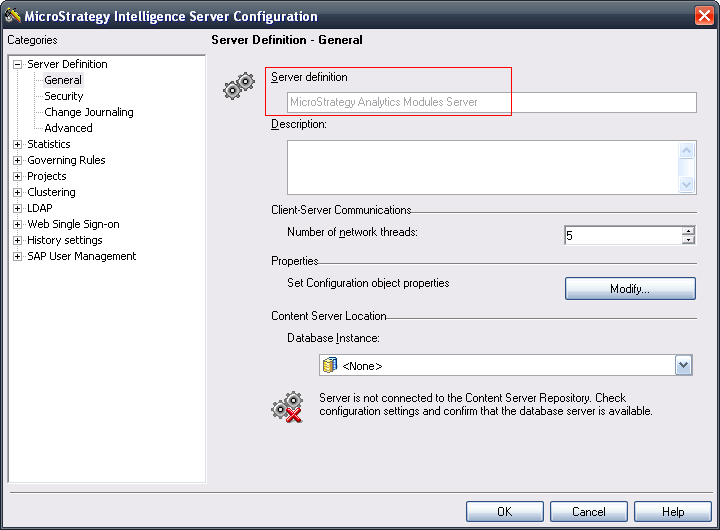Screen dimensions: 720x530
Task: Click the MicroStrategy title bar icon
Action: click(13, 16)
